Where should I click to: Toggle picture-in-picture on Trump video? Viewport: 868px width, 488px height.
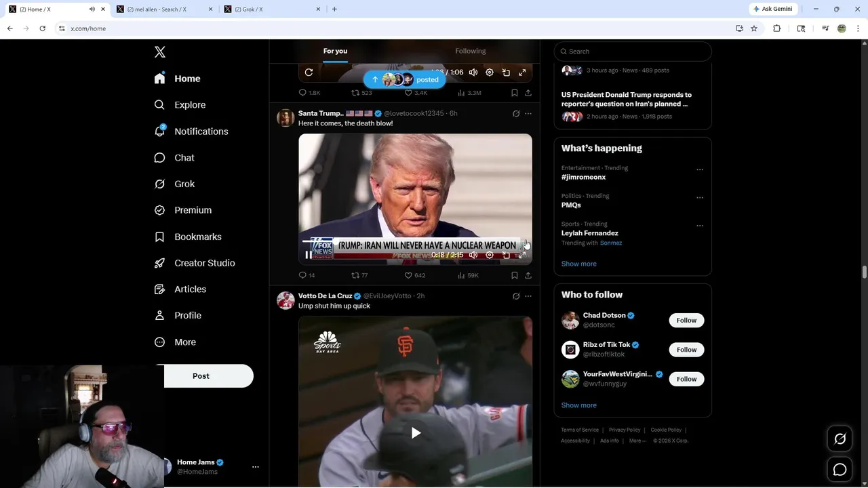pos(506,255)
